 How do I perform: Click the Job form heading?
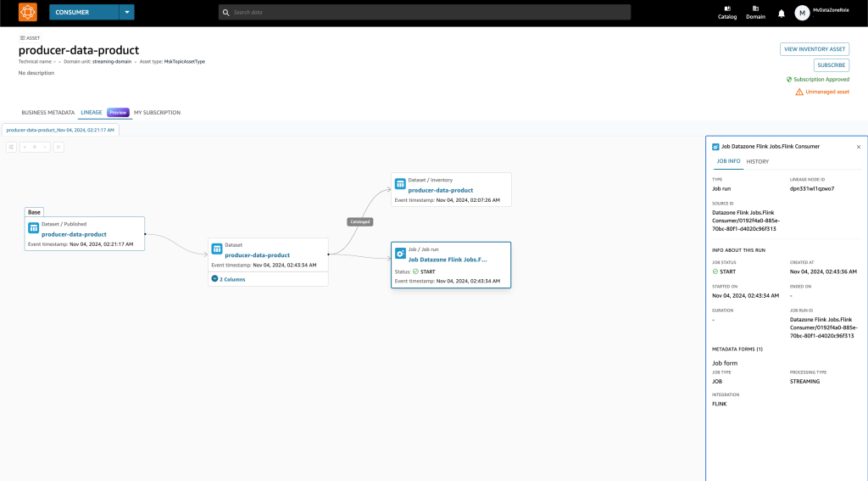click(725, 363)
